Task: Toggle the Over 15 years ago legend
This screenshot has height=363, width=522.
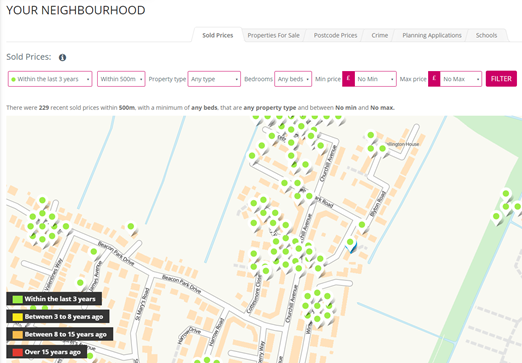Action: [47, 352]
